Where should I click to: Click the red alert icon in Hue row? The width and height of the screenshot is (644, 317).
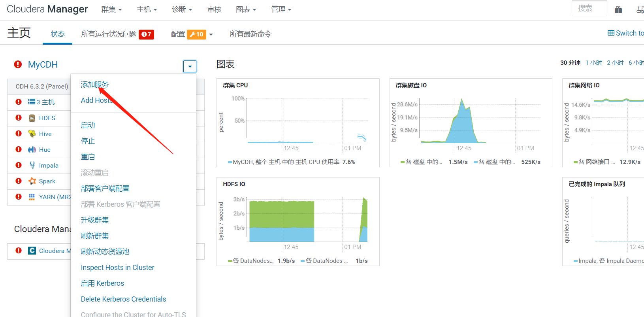click(x=18, y=149)
